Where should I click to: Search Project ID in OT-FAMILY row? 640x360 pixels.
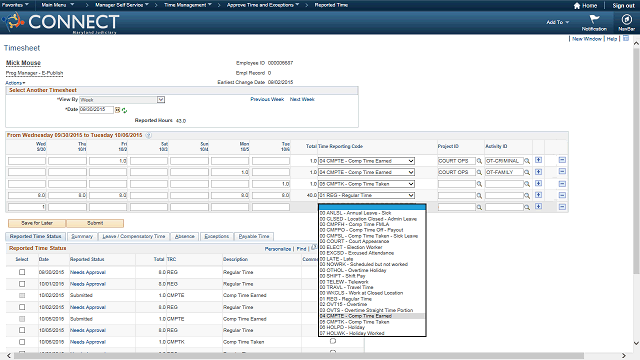click(x=480, y=172)
